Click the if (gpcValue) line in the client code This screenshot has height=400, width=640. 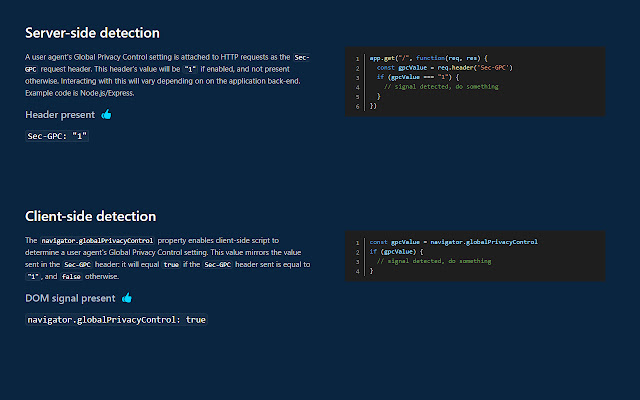pos(397,251)
